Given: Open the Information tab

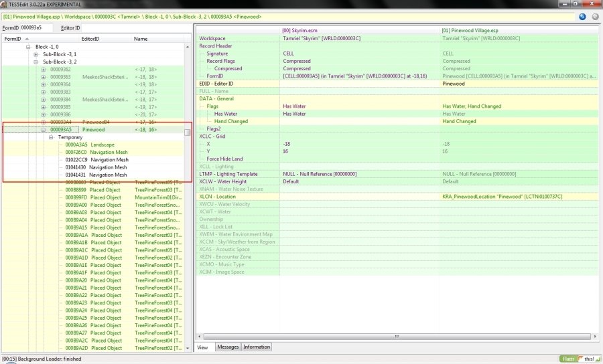Looking at the screenshot, I should coord(257,347).
